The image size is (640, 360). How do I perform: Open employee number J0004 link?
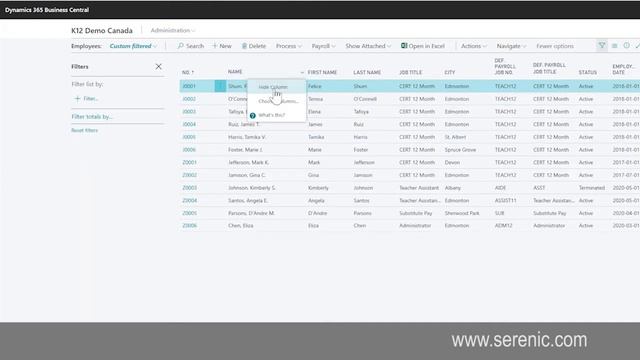pyautogui.click(x=189, y=124)
